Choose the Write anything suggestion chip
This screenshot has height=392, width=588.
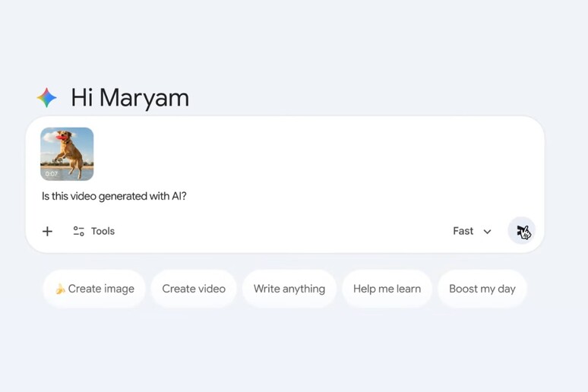click(289, 289)
